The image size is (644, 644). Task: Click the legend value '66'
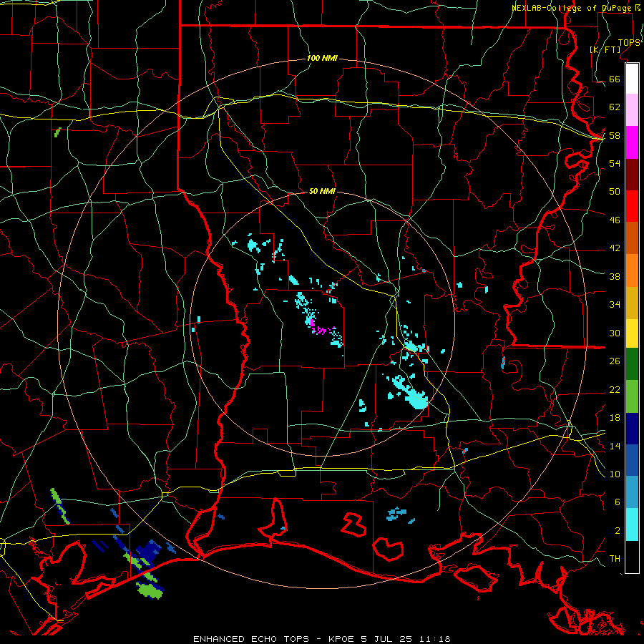(x=615, y=79)
